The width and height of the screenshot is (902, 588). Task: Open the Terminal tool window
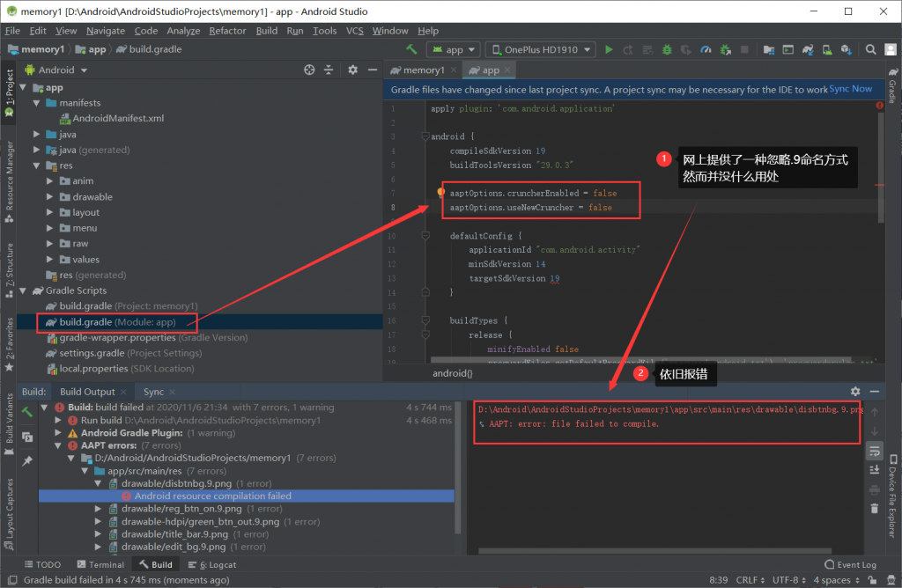pyautogui.click(x=100, y=564)
